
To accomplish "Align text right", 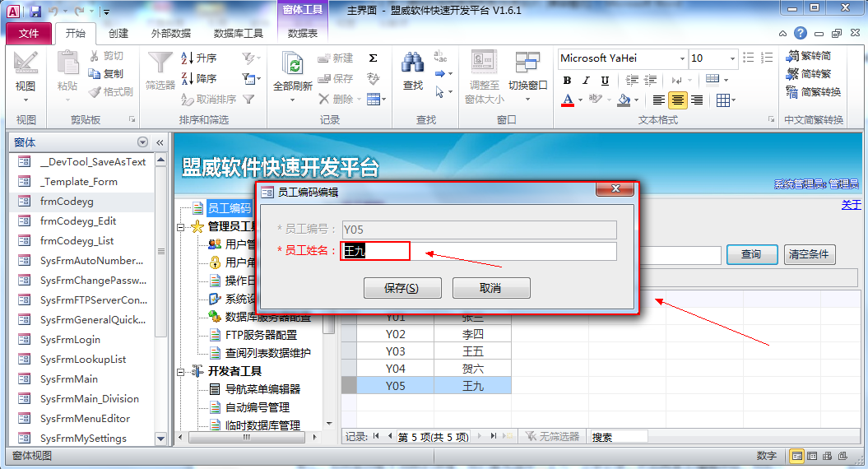I will pyautogui.click(x=697, y=100).
